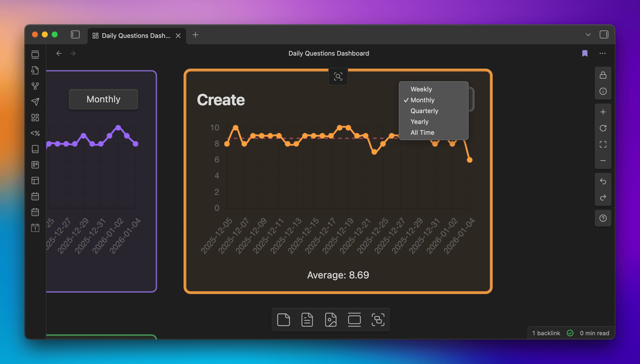This screenshot has height=364, width=640.
Task: Toggle the bookmark for this dashboard
Action: click(x=585, y=54)
